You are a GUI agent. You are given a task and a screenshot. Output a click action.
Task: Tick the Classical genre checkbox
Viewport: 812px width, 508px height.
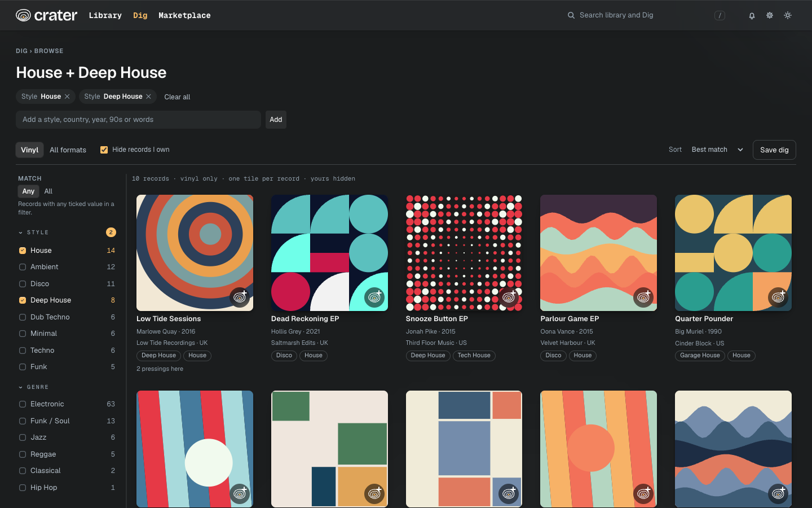click(x=23, y=471)
